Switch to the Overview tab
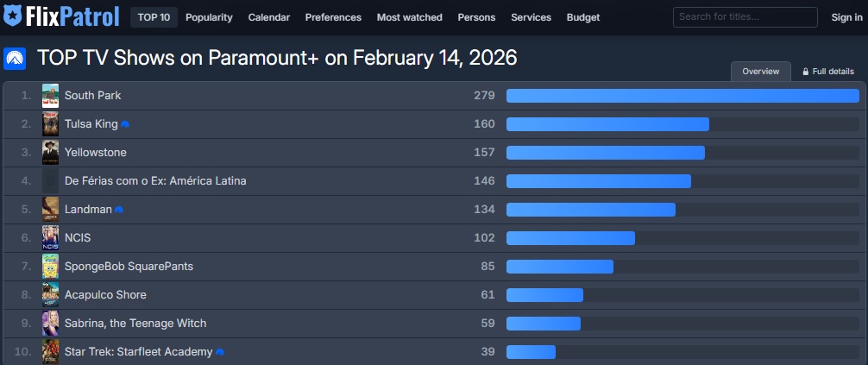 click(x=760, y=72)
